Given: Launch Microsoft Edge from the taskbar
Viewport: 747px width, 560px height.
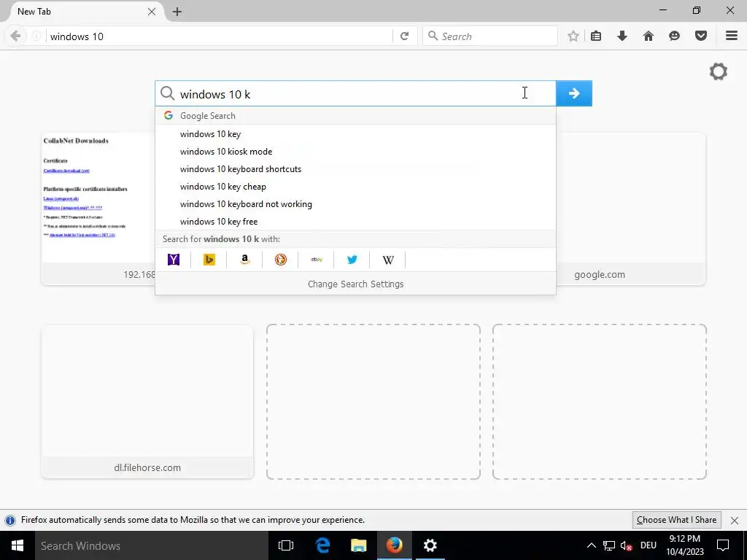Looking at the screenshot, I should tap(322, 545).
